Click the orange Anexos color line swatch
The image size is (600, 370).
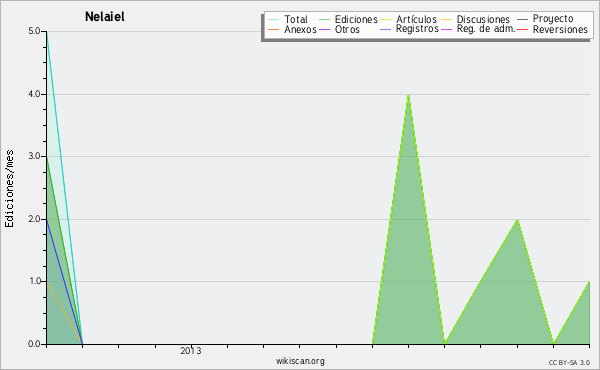point(273,29)
